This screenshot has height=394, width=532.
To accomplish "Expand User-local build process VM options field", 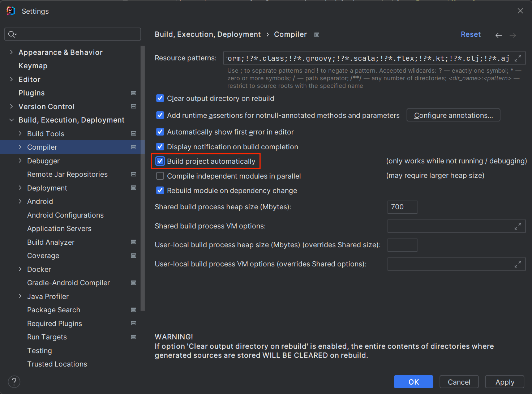I will pyautogui.click(x=518, y=264).
